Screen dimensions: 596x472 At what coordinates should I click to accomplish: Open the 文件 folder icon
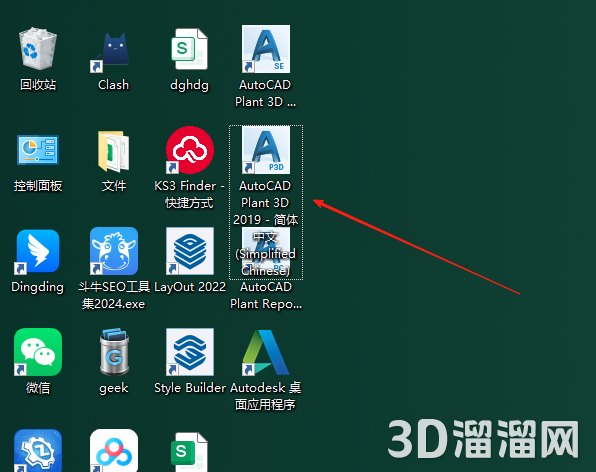click(114, 151)
